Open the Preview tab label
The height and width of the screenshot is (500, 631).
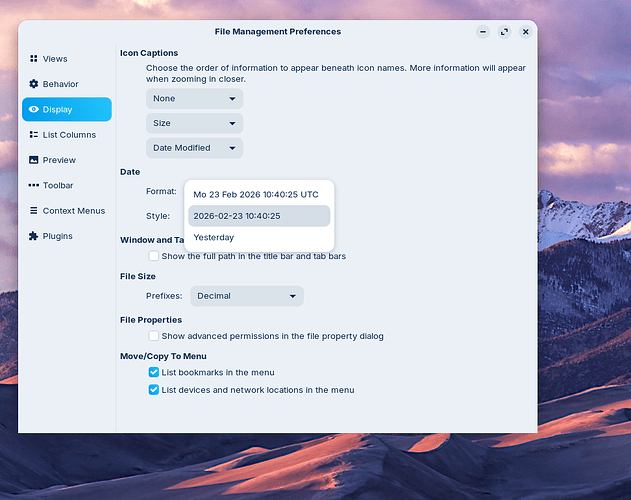tap(59, 160)
